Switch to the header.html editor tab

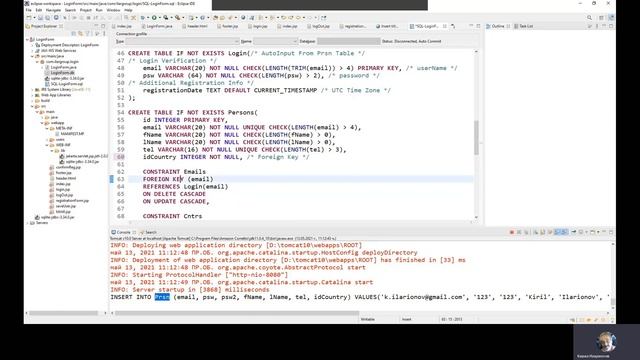tap(195, 26)
